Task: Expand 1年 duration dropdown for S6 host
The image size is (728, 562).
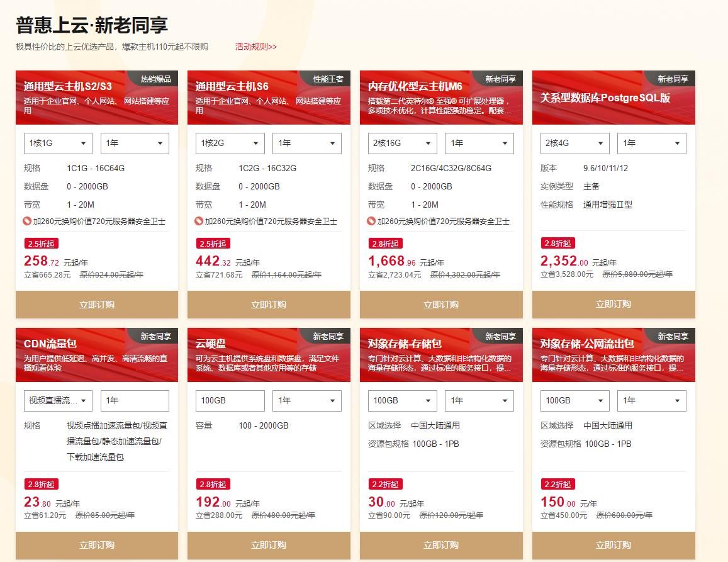Action: [x=307, y=143]
